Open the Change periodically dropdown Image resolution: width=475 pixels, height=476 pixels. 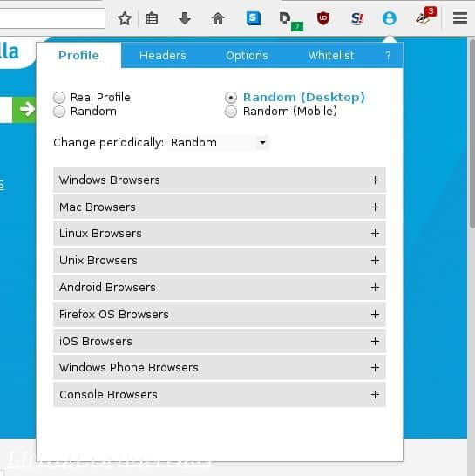pyautogui.click(x=219, y=143)
